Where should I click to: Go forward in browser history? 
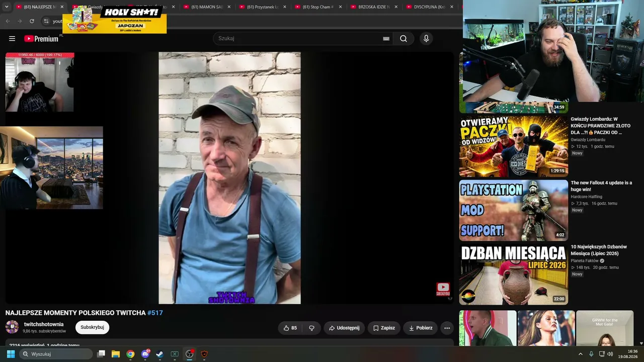point(20,21)
